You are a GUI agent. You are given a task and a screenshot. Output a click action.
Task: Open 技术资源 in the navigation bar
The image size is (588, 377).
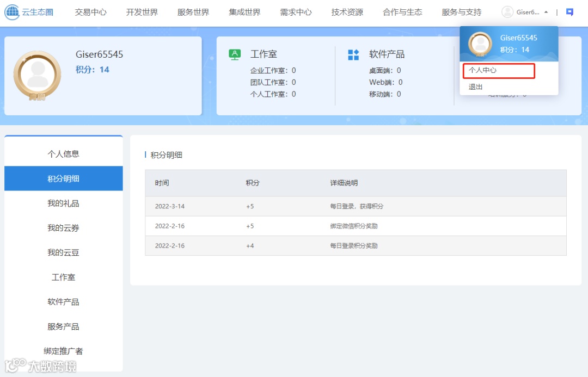347,13
